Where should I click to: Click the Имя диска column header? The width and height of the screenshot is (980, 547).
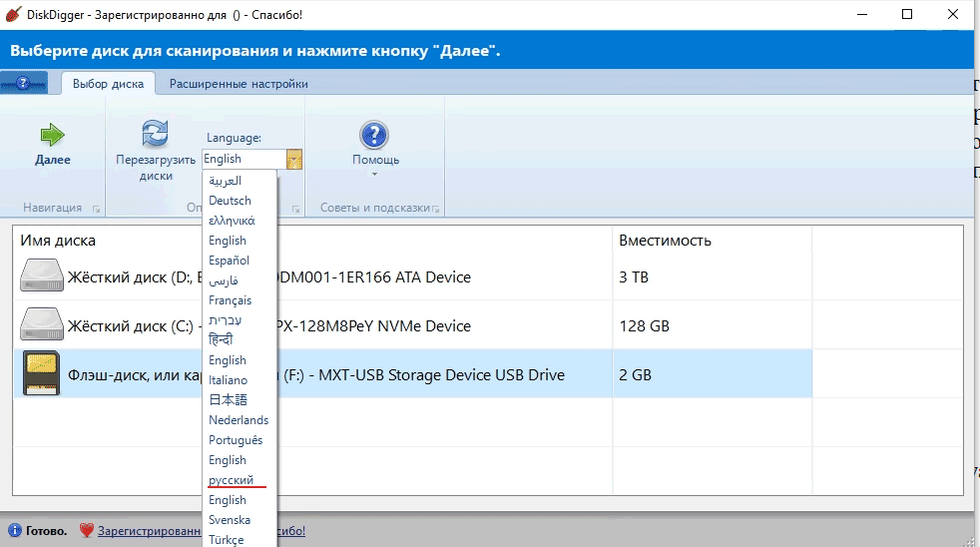[58, 241]
